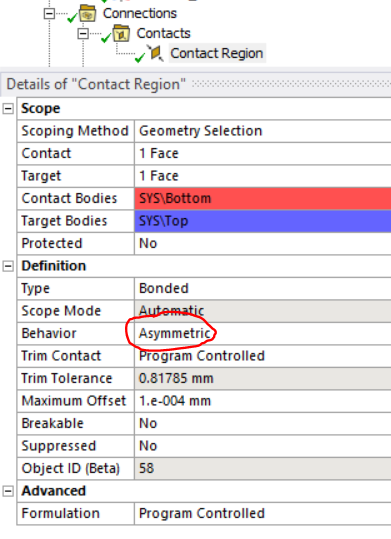Click red SYS\Bottom contact bodies cell
The width and height of the screenshot is (391, 539).
[263, 198]
